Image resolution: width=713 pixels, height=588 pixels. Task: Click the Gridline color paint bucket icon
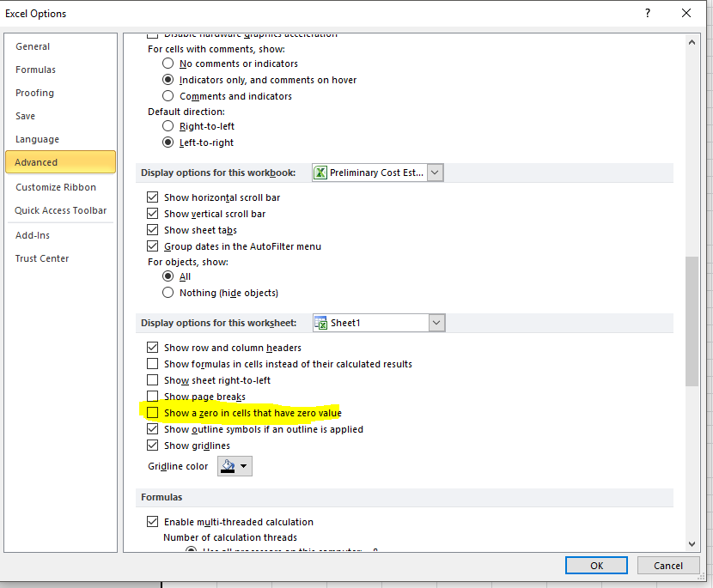[227, 466]
